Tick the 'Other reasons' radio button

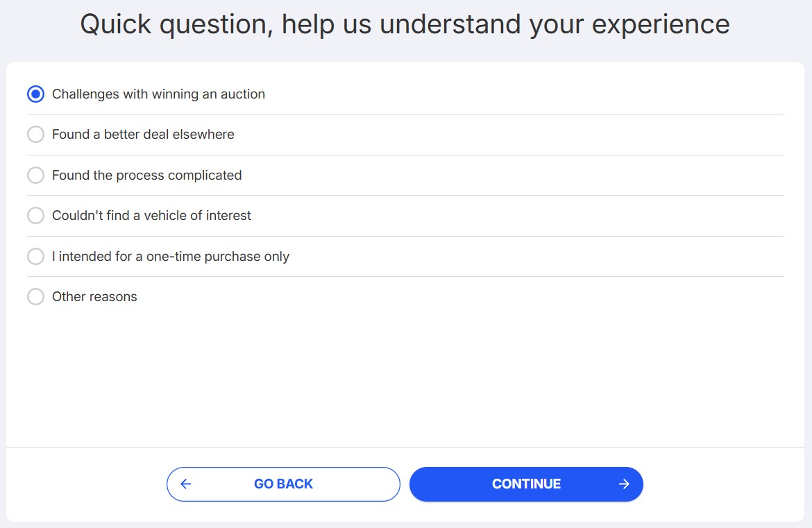(x=35, y=297)
